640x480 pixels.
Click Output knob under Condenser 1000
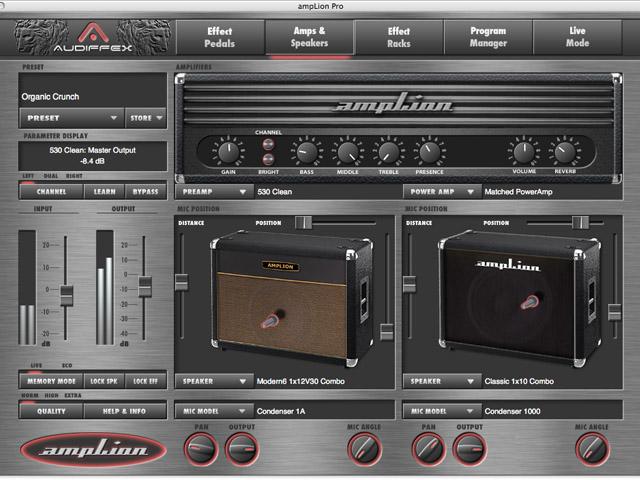pos(469,449)
